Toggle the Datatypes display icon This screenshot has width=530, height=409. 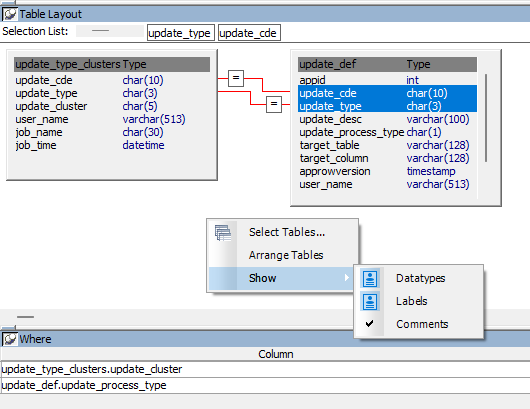(370, 279)
